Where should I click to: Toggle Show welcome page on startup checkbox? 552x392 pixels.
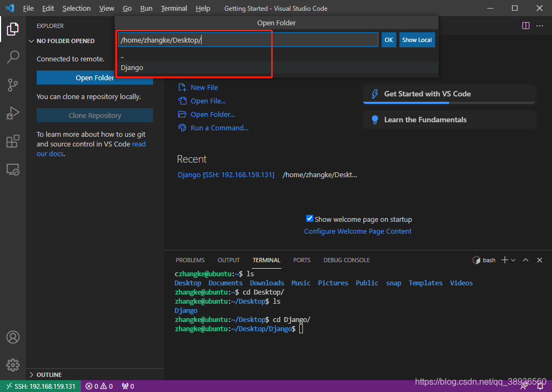point(309,219)
